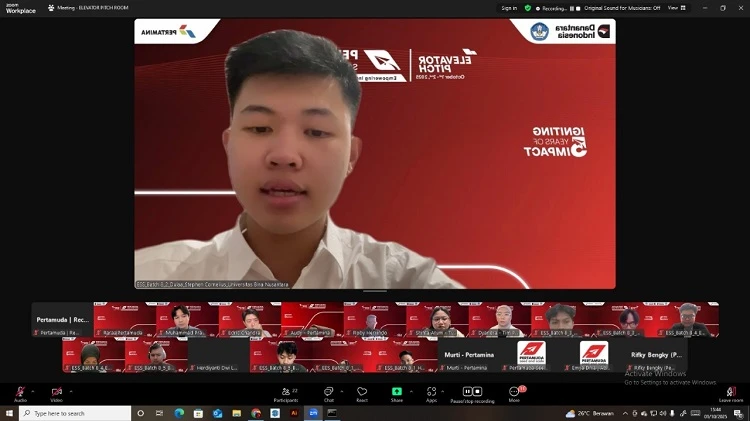Open the React emoji menu
Viewport: 750px width, 421px height.
pyautogui.click(x=362, y=391)
